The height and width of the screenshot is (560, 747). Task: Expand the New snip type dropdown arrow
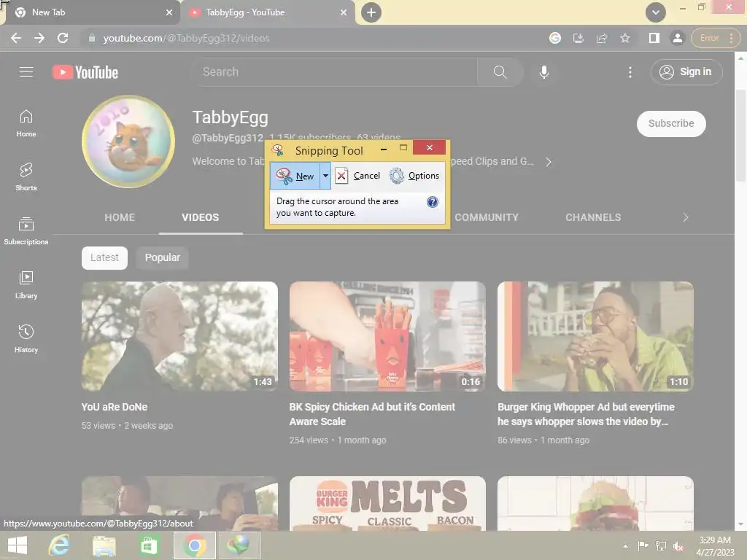(325, 176)
